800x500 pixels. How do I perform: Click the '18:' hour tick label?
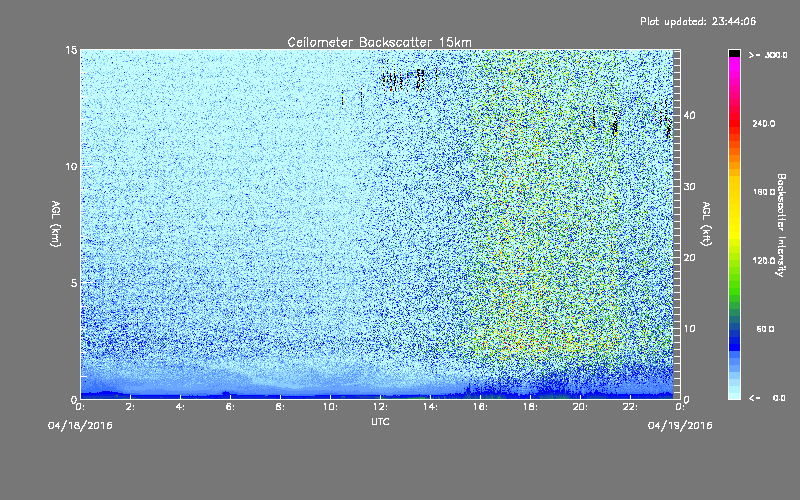(531, 407)
